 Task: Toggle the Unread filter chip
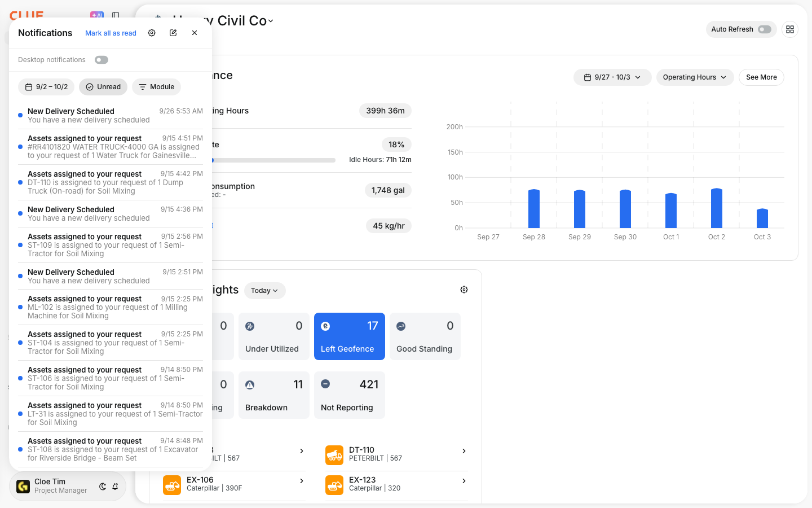[103, 87]
